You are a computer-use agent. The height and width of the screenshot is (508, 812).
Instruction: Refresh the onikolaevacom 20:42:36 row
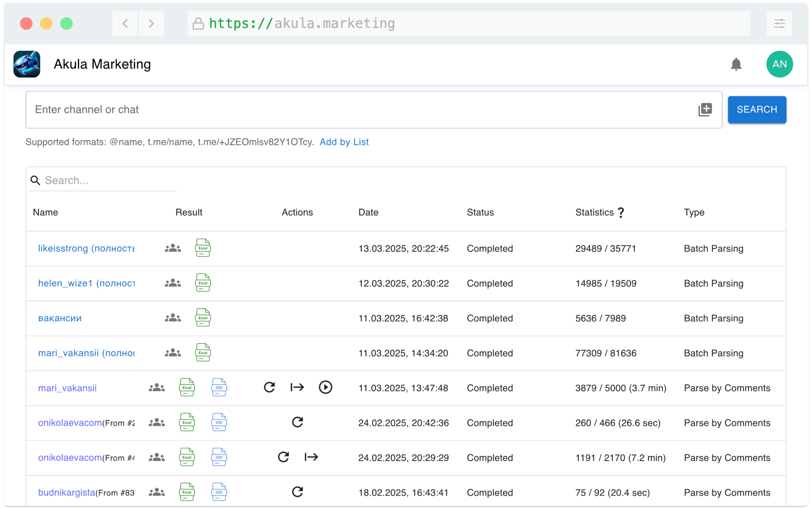(x=298, y=422)
